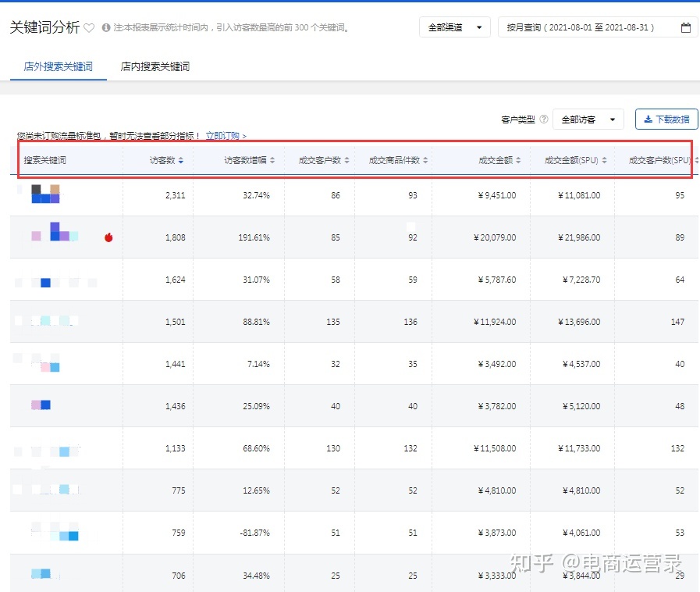Viewport: 700px width, 592px height.
Task: Open the 按月查询 date range picker
Action: pos(599,27)
